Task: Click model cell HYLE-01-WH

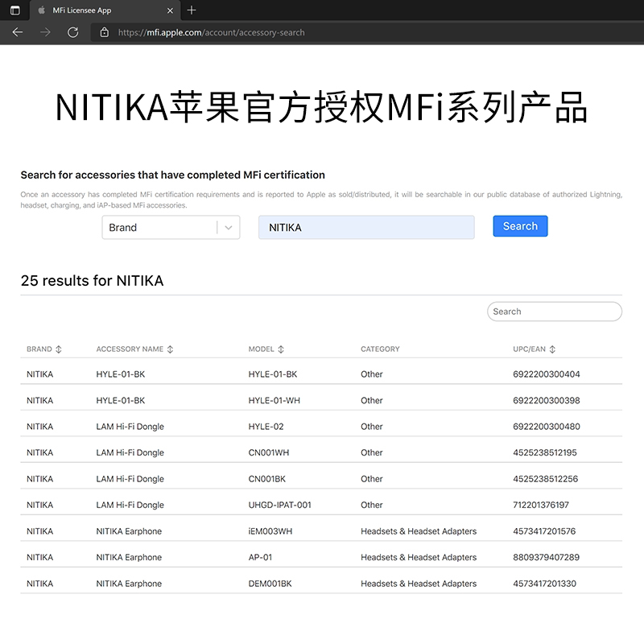Action: pos(274,400)
